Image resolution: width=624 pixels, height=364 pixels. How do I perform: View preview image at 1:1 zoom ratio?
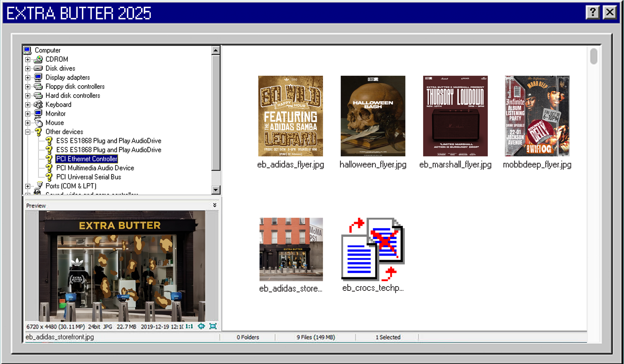coord(189,326)
